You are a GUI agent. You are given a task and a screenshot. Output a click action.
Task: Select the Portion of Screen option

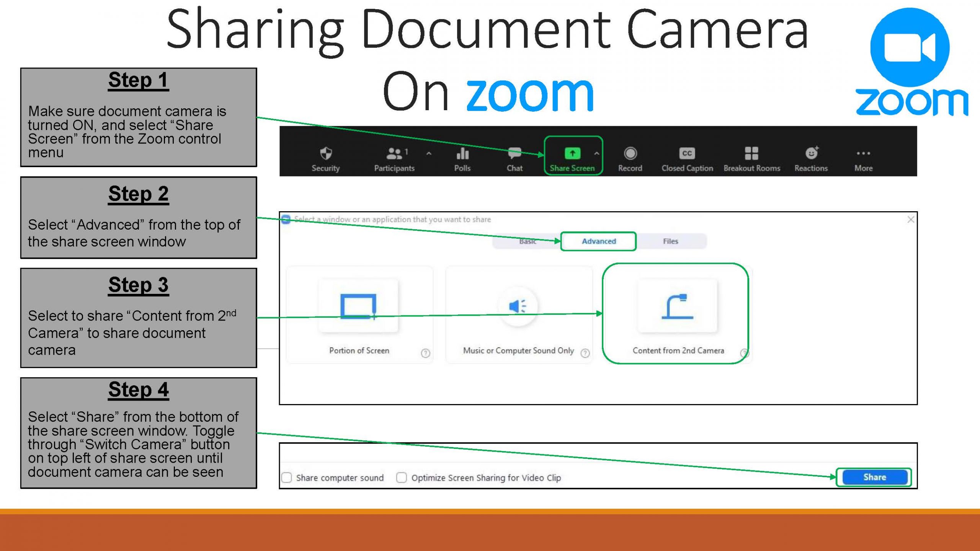[x=359, y=315]
